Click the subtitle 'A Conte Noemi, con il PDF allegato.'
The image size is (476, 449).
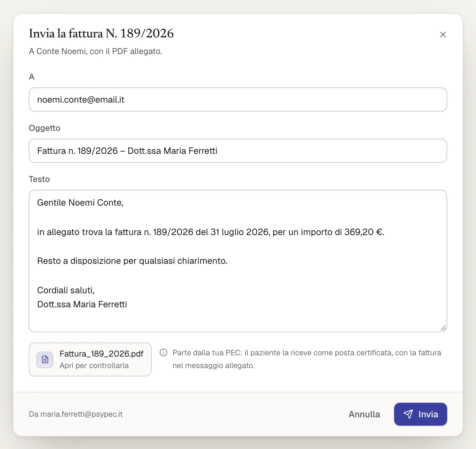(96, 51)
